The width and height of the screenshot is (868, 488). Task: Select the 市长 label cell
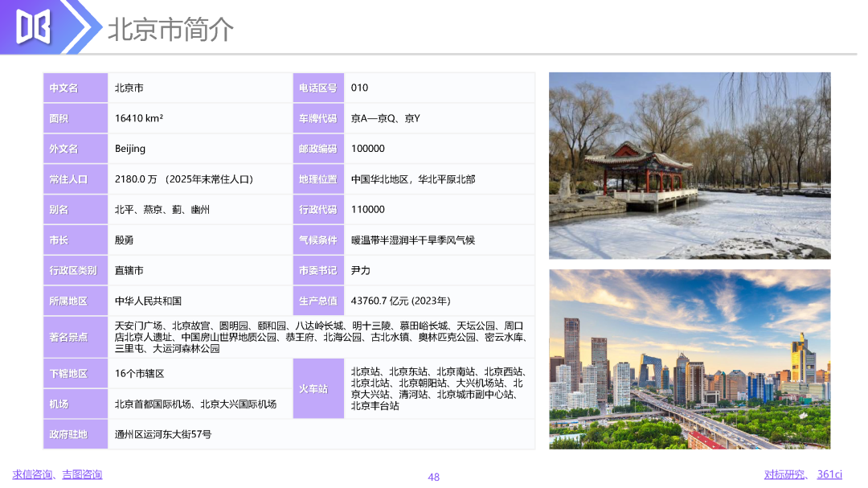(x=76, y=240)
